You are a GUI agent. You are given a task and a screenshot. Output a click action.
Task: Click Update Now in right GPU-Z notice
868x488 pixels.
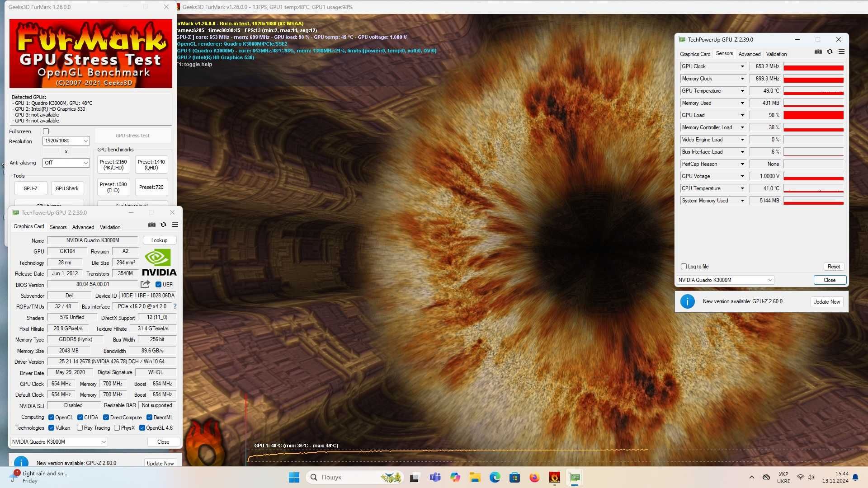(826, 302)
